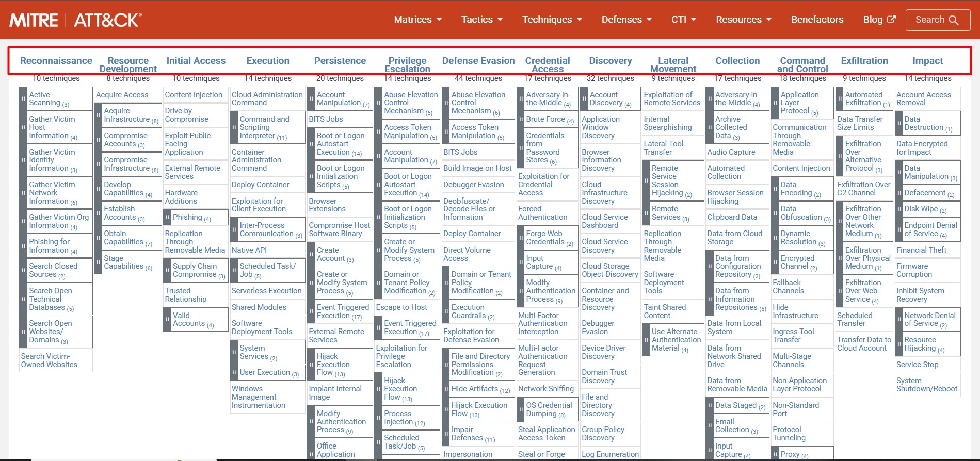The height and width of the screenshot is (461, 980).
Task: Expand Phishing sub-techniques handle in Initial Access
Action: coord(168,218)
